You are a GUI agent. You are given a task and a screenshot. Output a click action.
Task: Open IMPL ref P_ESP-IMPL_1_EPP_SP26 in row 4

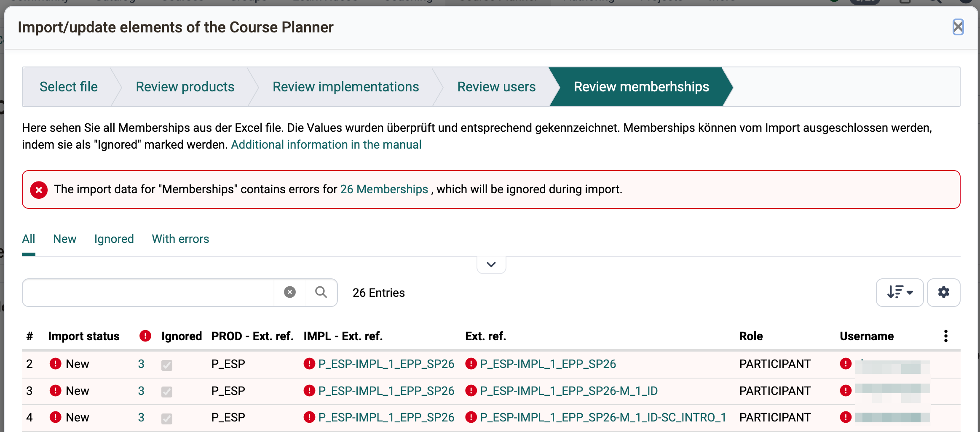386,417
